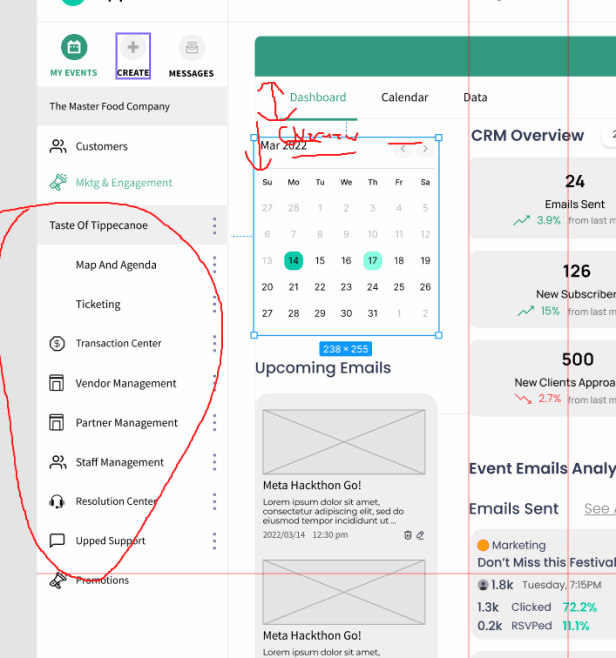Open Upped Support three-dot menu
This screenshot has width=616, height=658.
click(214, 541)
